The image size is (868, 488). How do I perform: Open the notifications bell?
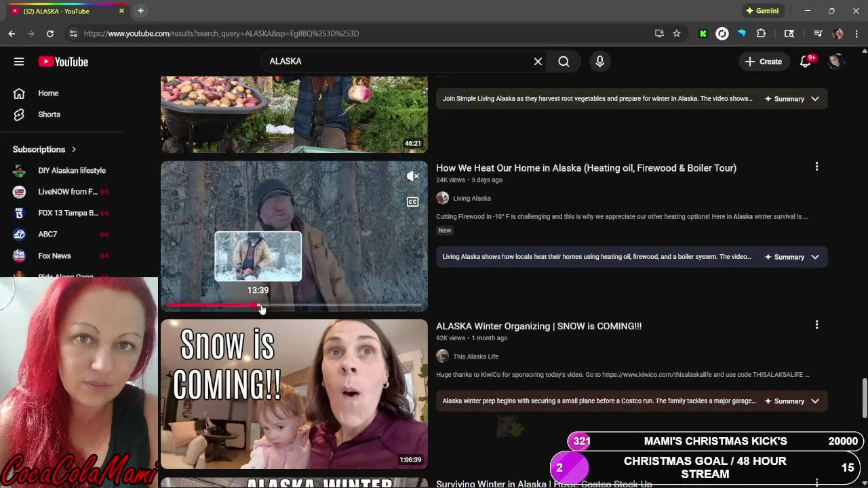point(805,62)
